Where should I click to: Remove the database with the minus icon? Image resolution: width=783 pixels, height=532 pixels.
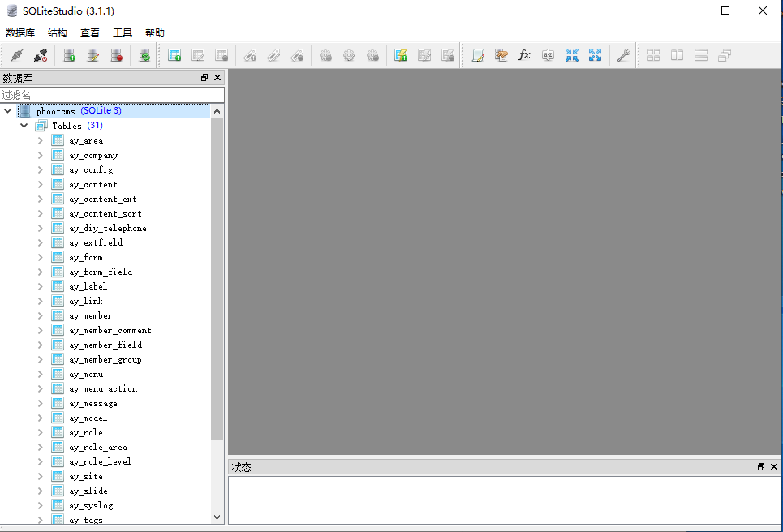click(116, 55)
